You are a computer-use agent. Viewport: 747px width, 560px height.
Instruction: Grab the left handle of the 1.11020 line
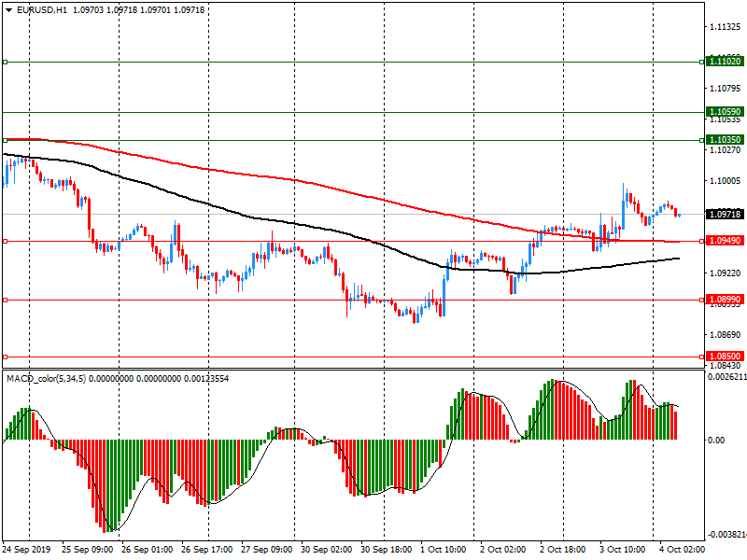point(5,62)
